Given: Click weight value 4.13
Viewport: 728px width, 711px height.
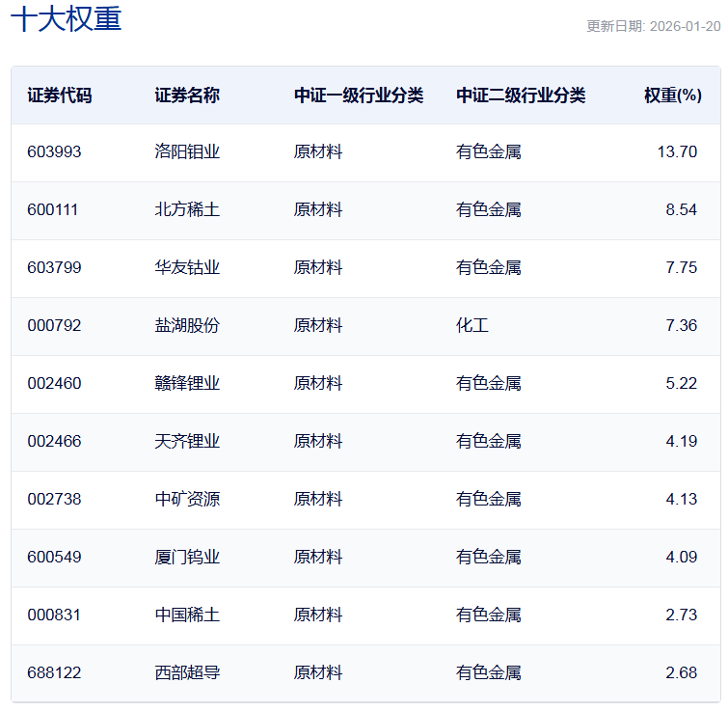Looking at the screenshot, I should [681, 499].
